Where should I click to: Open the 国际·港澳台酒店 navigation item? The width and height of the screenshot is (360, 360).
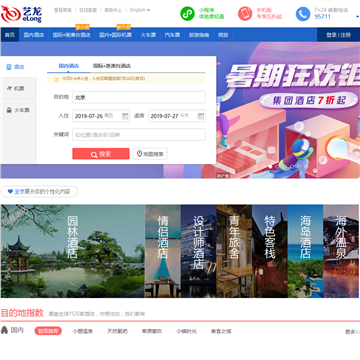(x=71, y=35)
